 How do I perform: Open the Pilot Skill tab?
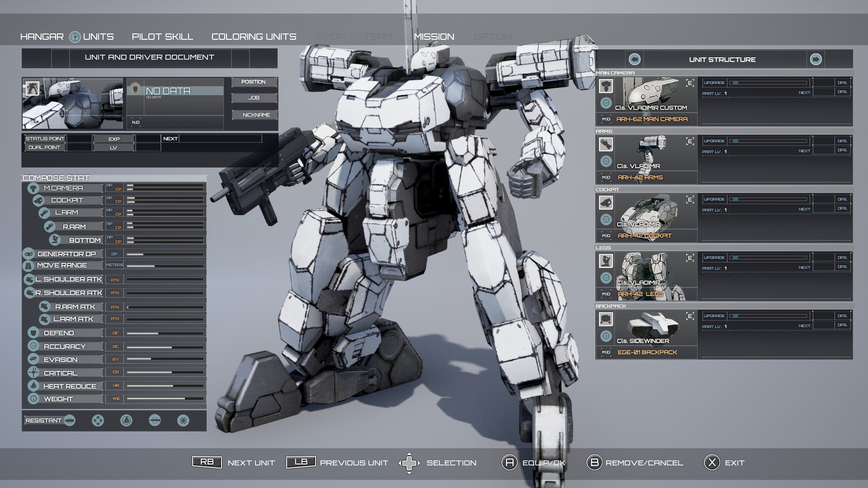162,37
